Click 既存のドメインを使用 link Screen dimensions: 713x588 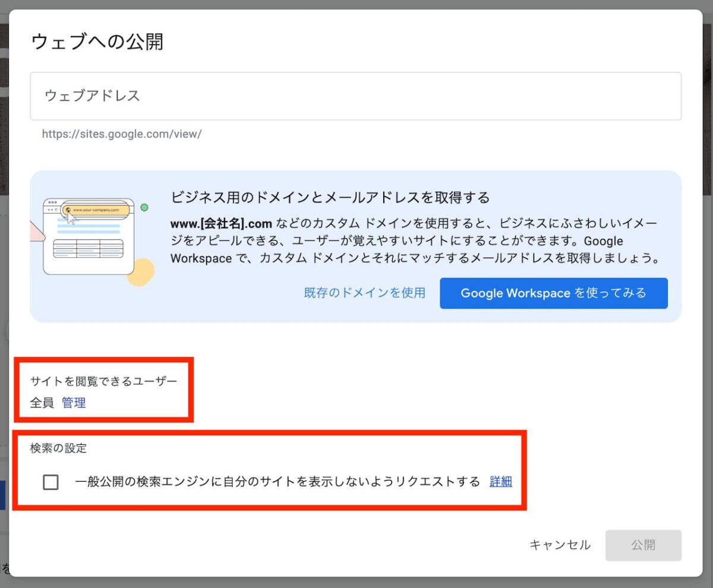point(364,293)
